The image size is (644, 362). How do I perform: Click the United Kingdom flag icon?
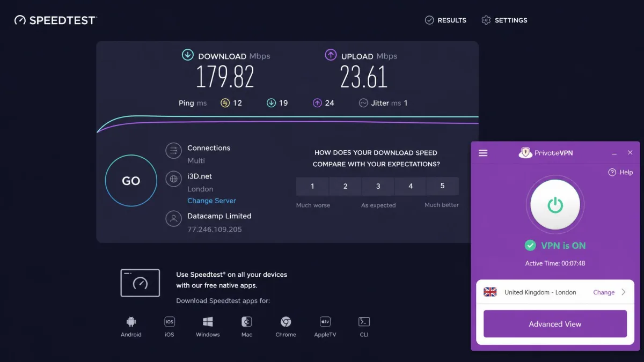point(490,292)
